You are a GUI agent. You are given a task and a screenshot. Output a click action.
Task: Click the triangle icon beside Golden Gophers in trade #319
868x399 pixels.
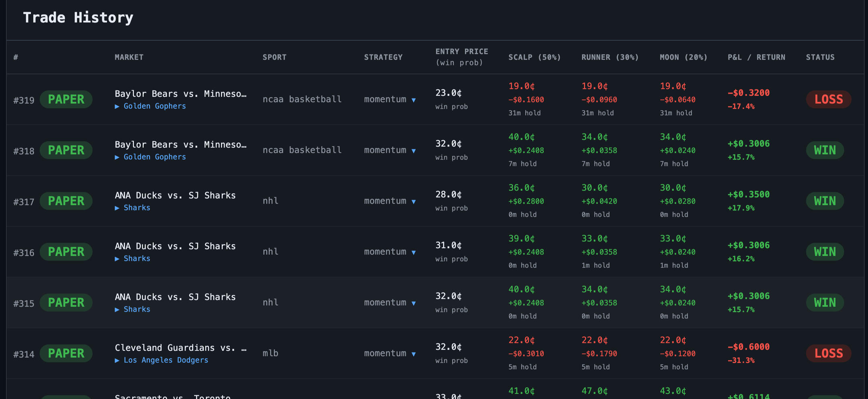point(117,107)
